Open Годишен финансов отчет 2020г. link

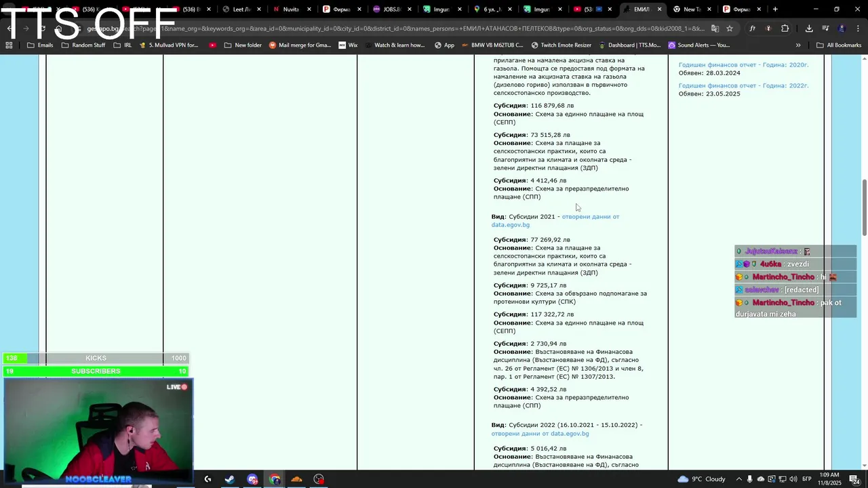pos(743,65)
